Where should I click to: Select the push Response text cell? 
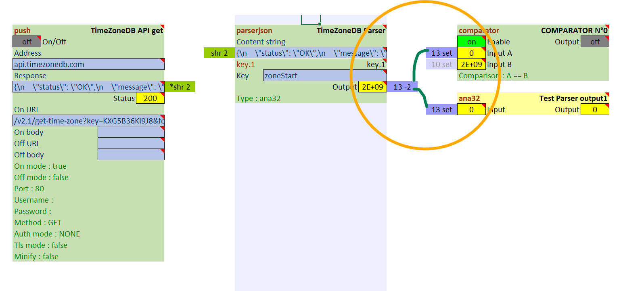click(88, 87)
